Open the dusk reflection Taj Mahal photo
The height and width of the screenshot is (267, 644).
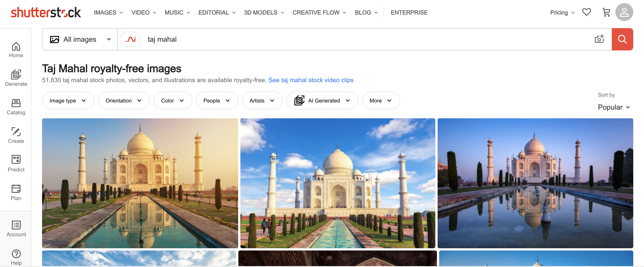pyautogui.click(x=535, y=183)
